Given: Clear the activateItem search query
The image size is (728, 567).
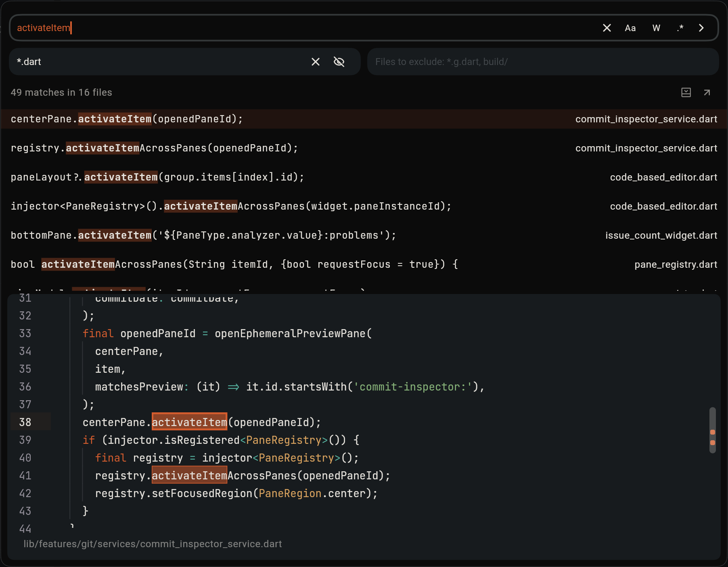Looking at the screenshot, I should (x=607, y=28).
